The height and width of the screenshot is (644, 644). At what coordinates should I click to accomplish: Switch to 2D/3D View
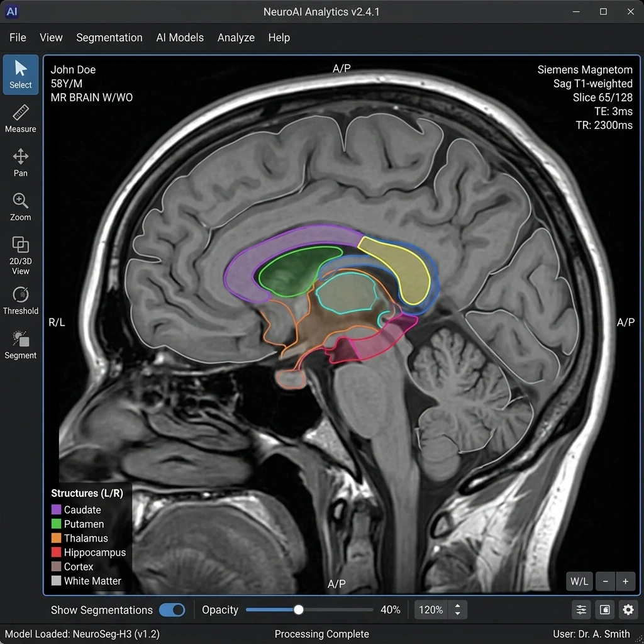coord(21,255)
